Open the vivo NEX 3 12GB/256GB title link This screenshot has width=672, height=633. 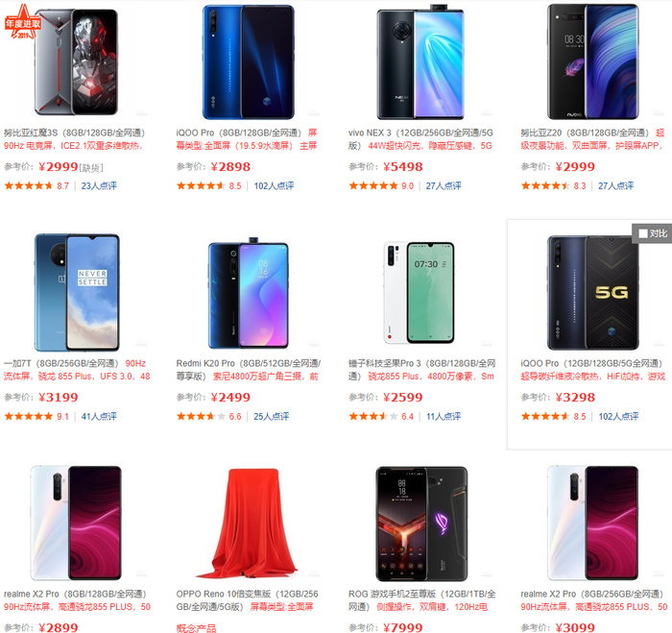pyautogui.click(x=420, y=139)
